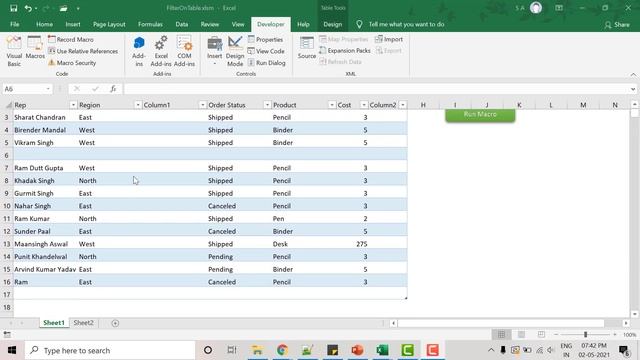640x360 pixels.
Task: Click Import XML data
Action: coord(389,39)
